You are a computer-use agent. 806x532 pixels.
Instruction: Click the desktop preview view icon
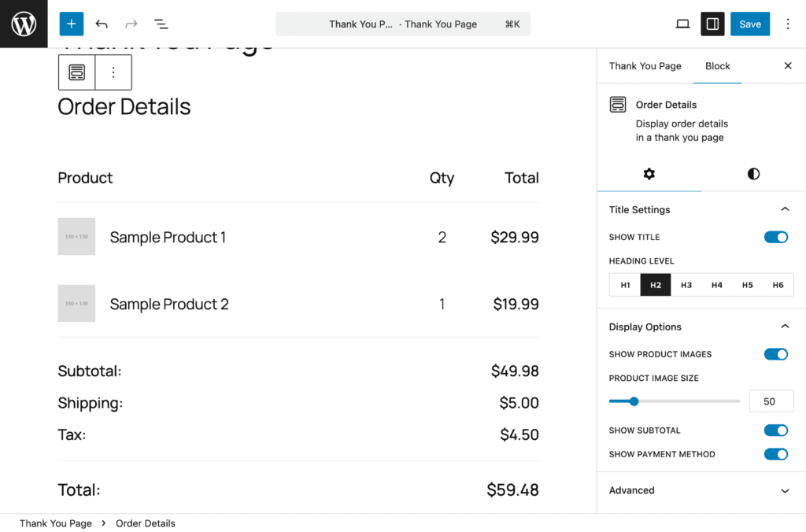click(682, 24)
